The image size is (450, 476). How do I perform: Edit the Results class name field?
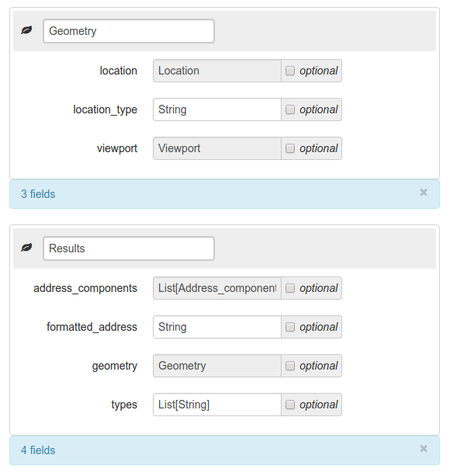point(129,248)
